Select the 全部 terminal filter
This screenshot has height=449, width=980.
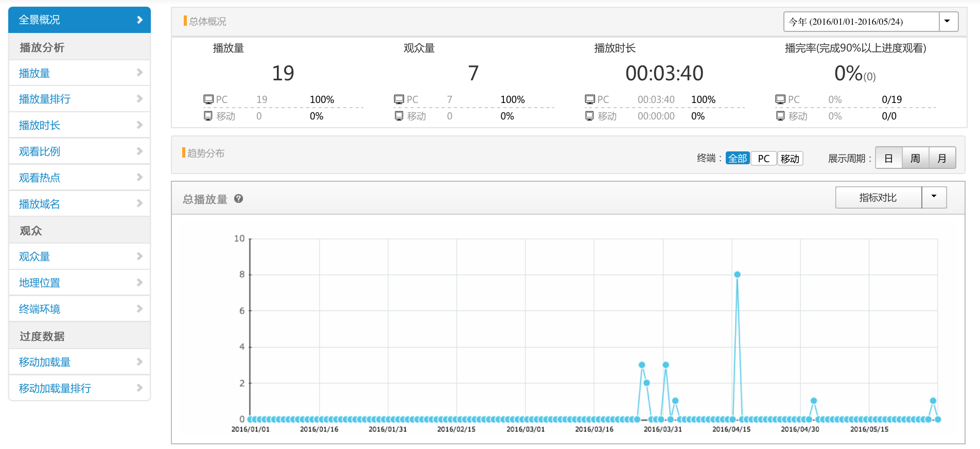pyautogui.click(x=737, y=159)
